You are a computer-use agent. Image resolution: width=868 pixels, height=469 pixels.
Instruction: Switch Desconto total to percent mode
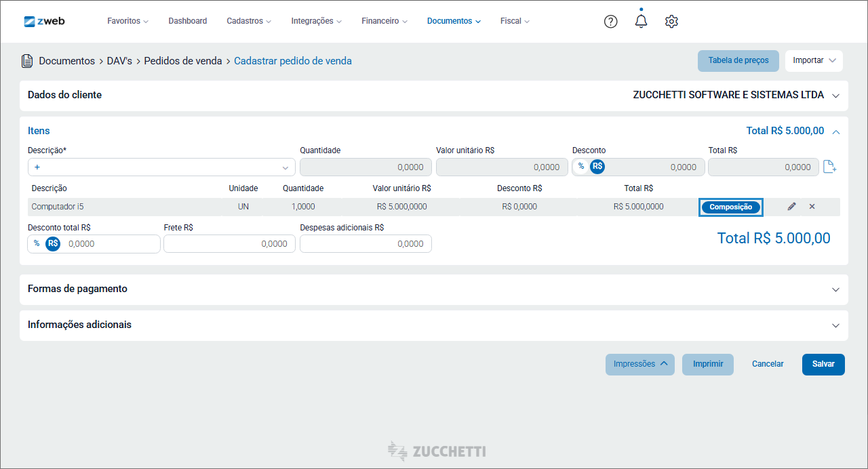[37, 243]
